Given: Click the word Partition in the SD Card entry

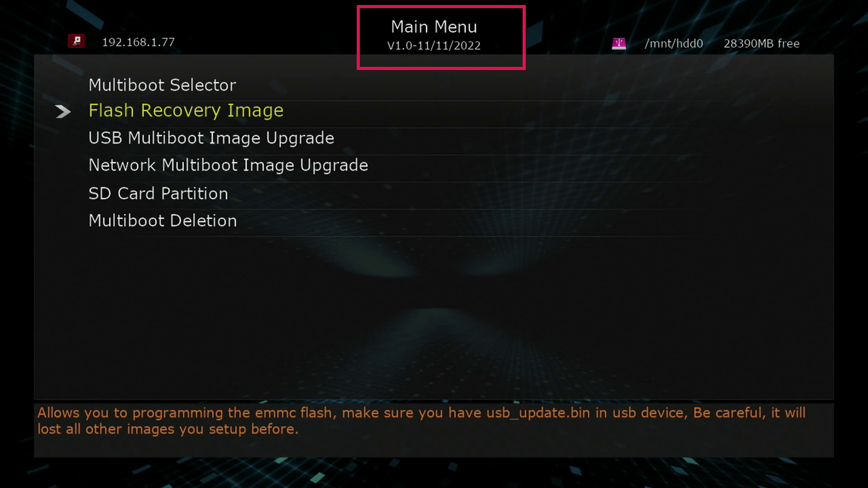Looking at the screenshot, I should (195, 193).
